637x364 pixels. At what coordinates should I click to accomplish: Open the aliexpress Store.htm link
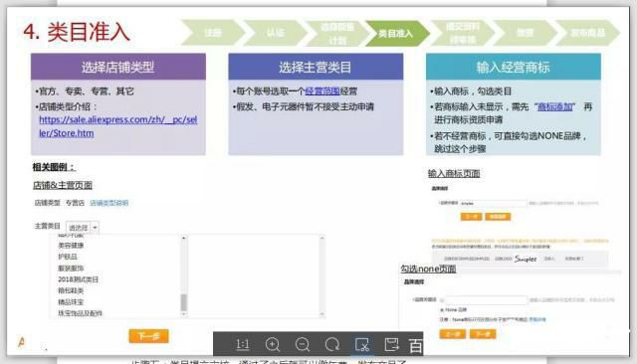118,126
